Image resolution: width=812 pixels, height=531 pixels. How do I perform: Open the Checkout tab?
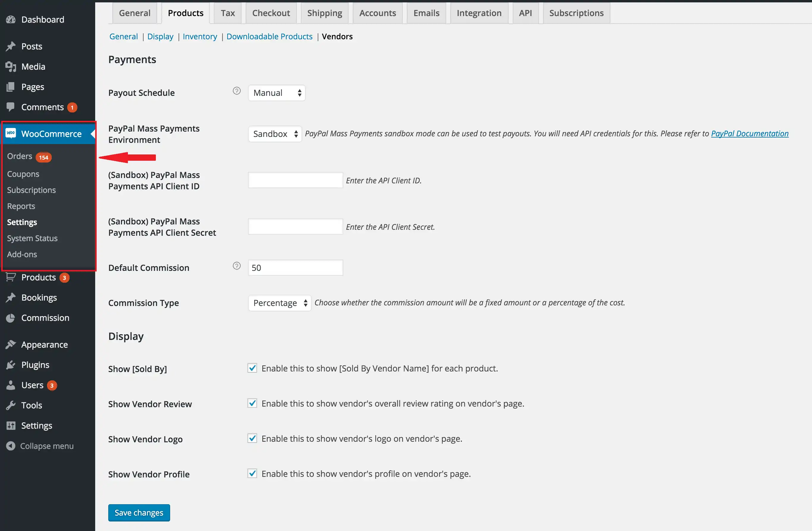click(271, 13)
